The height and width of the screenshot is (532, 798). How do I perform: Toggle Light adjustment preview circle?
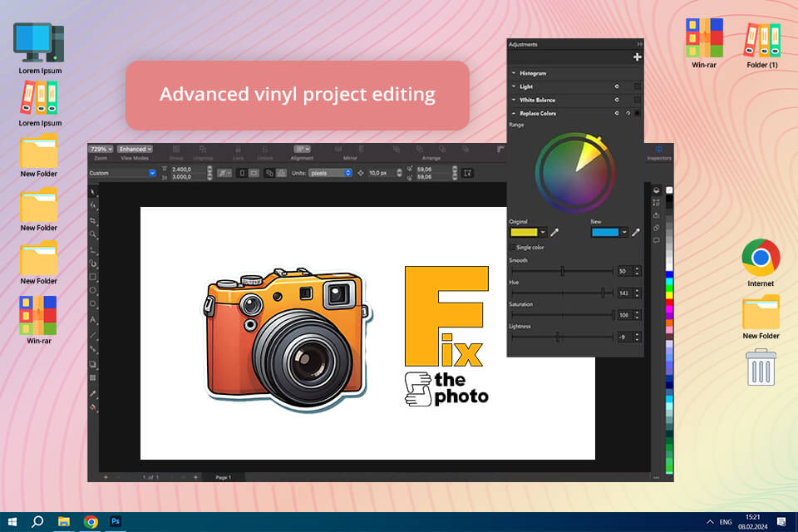pyautogui.click(x=617, y=86)
